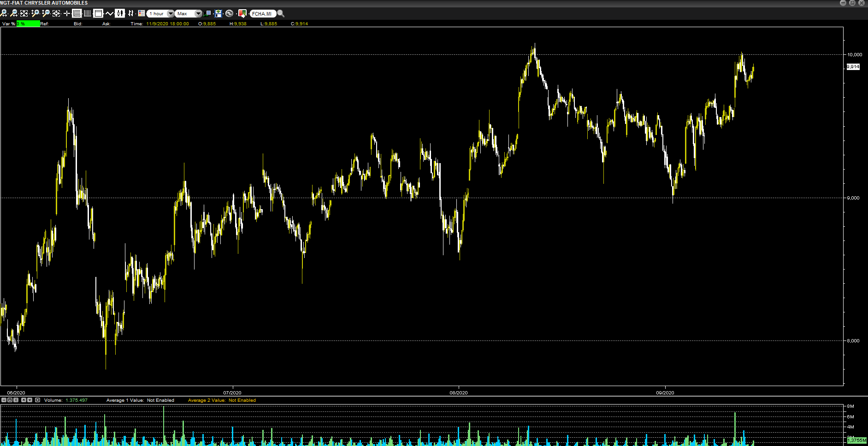
Task: Click the search magnifier next to FCHA.MI
Action: tap(281, 13)
